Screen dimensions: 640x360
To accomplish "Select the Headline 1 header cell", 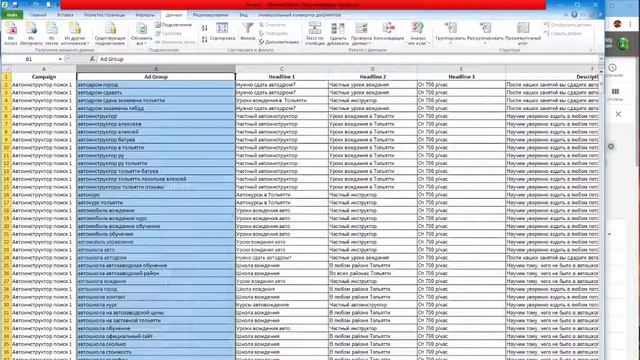I will tap(282, 77).
